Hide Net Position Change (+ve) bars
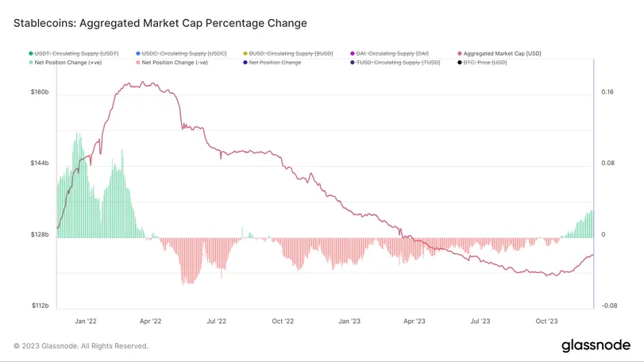 point(68,62)
